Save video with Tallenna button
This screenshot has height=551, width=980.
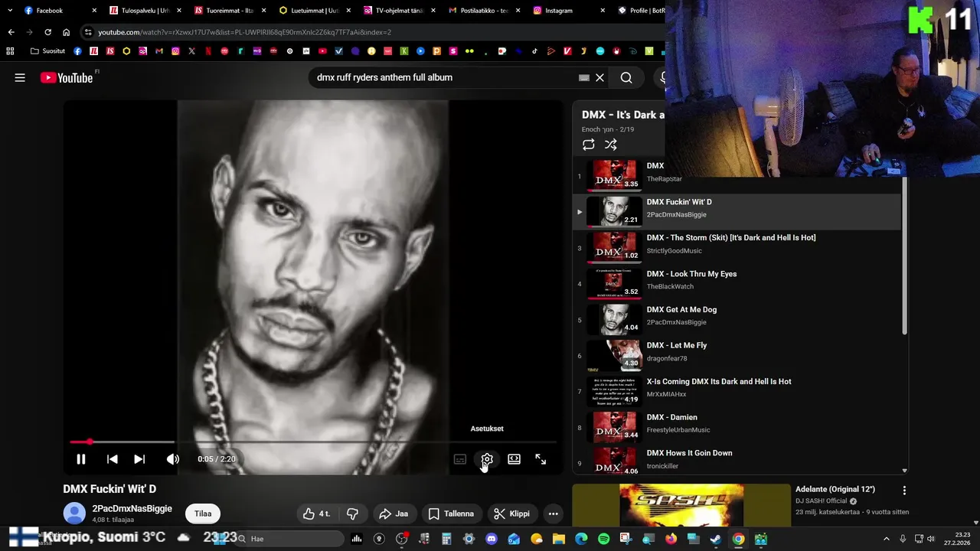click(451, 514)
